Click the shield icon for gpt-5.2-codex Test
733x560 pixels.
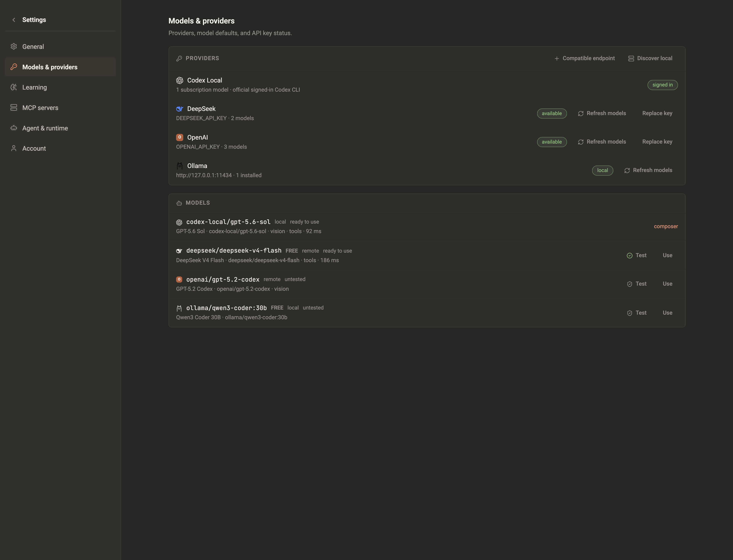[630, 284]
